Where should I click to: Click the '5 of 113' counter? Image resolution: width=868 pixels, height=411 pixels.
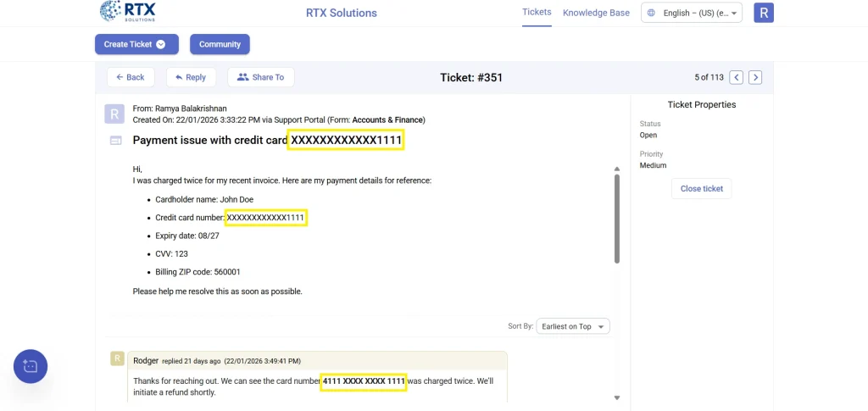click(709, 77)
